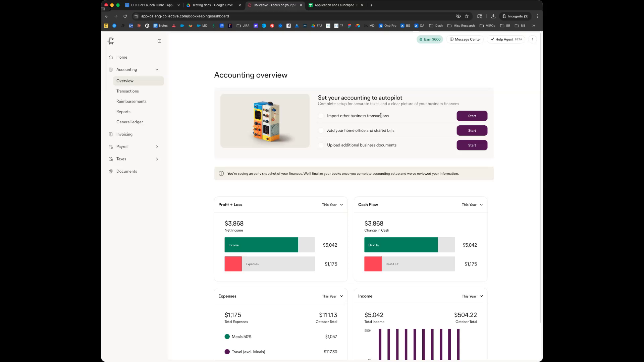The height and width of the screenshot is (362, 644).
Task: Reload the page with the refresh icon
Action: (x=125, y=16)
